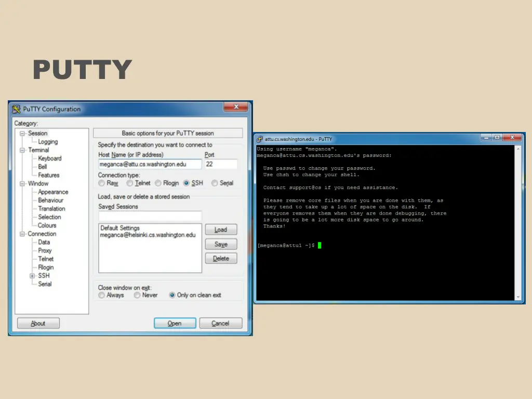Click the Load button for saved sessions
532x399 pixels.
221,229
